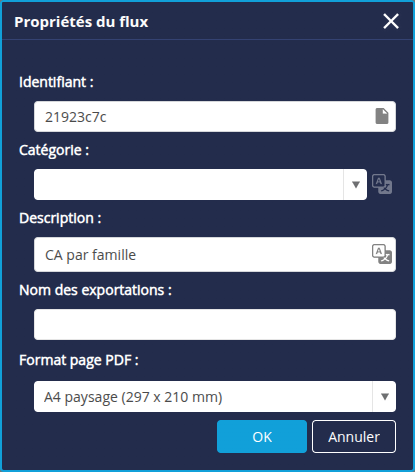This screenshot has height=472, width=415.
Task: Expand the Catégorie dropdown arrow
Action: [x=355, y=184]
